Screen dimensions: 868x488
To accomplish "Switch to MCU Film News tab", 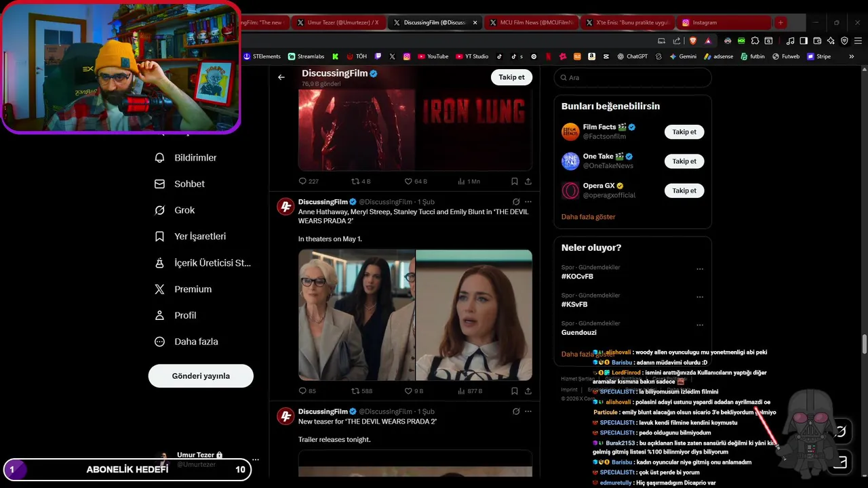I will (531, 22).
